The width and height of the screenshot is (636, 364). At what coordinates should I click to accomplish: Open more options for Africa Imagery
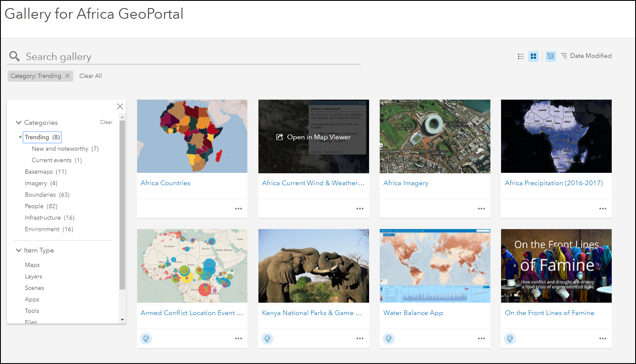coord(481,209)
